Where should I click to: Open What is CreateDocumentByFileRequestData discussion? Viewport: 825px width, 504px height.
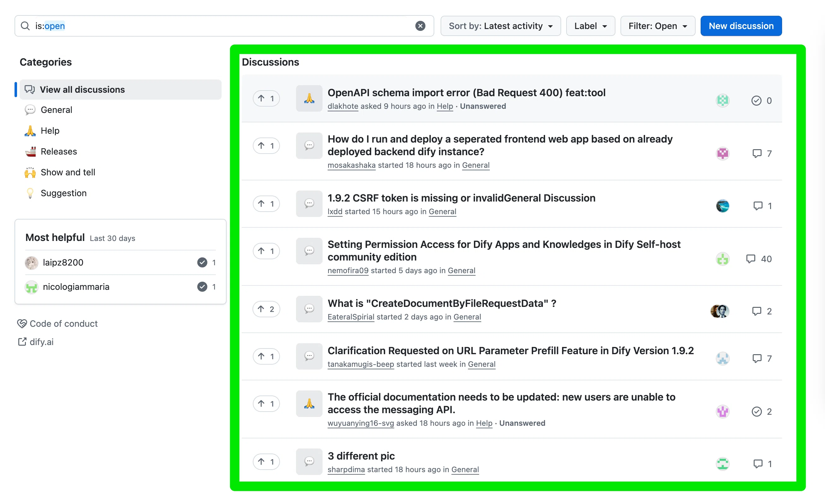(442, 303)
